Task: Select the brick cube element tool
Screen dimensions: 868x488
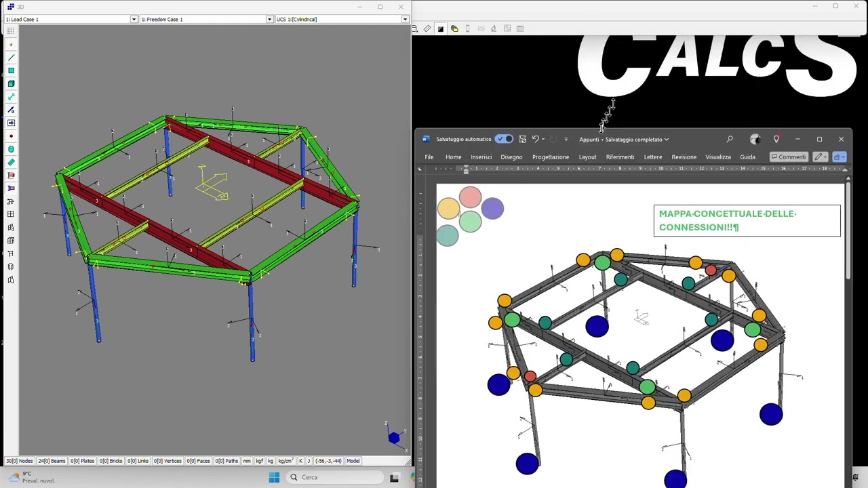Action: (x=11, y=83)
